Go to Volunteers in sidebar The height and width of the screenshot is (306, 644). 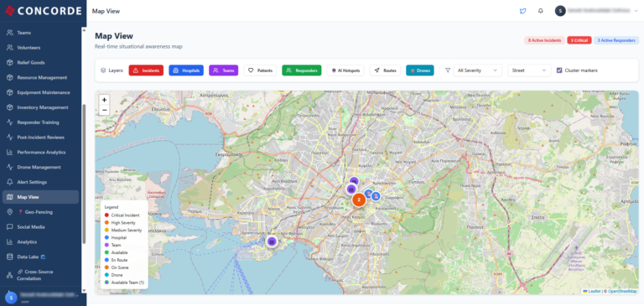click(40, 48)
